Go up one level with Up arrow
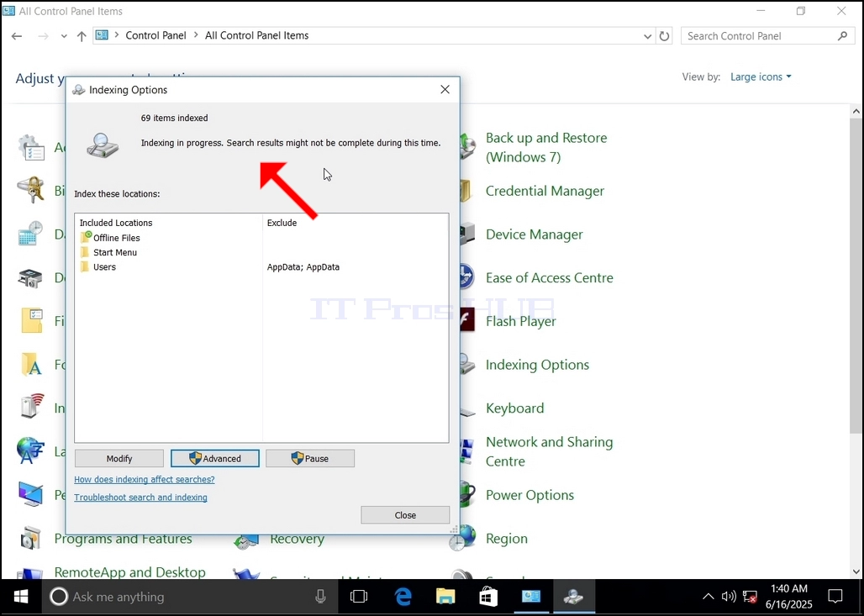This screenshot has height=616, width=864. (82, 36)
